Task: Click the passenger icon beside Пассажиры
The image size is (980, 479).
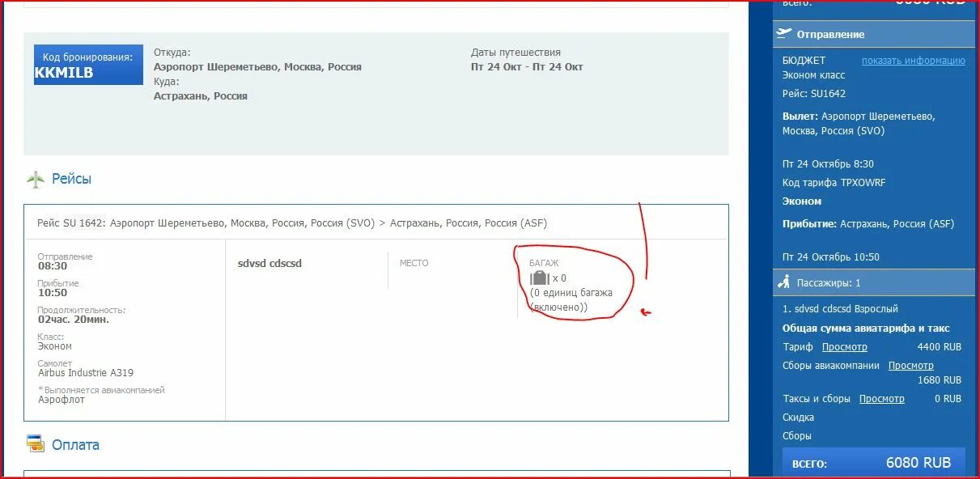Action: coord(783,282)
